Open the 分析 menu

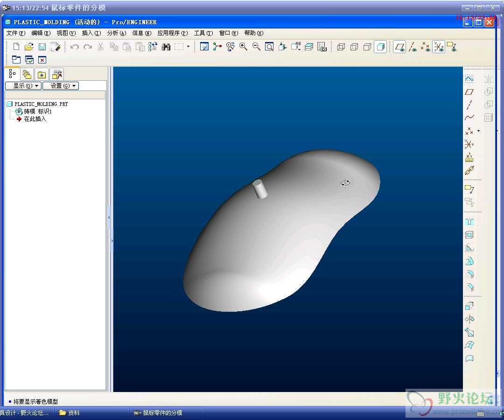point(116,33)
